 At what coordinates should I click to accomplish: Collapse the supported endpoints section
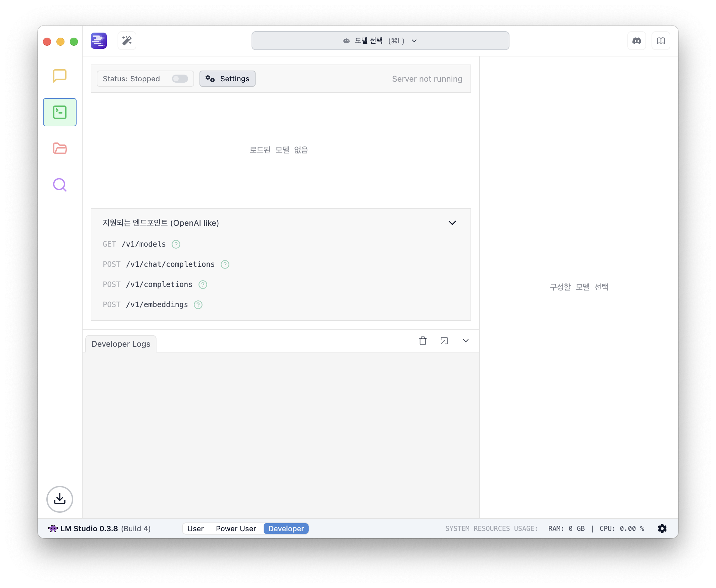pos(452,222)
